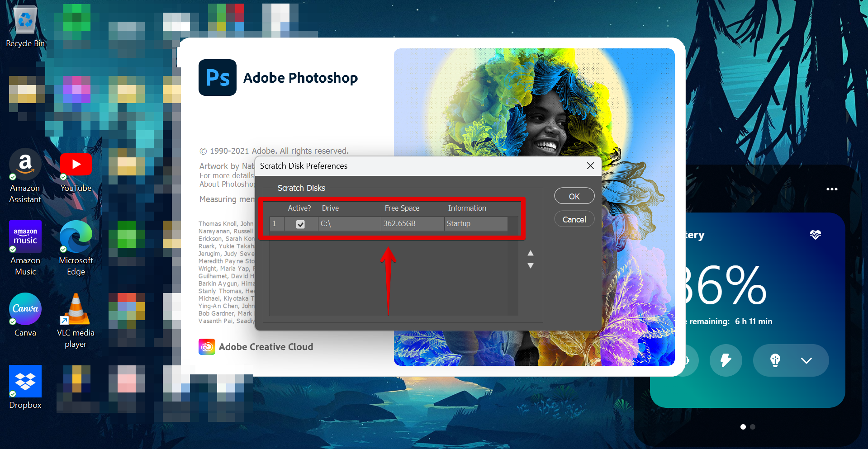Screen dimensions: 868x449
Task: Open the Recycle Bin desktop icon
Action: tap(25, 26)
